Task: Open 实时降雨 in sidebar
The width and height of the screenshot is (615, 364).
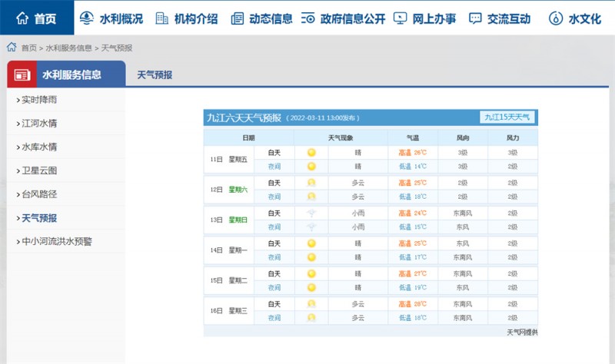Action: click(39, 100)
